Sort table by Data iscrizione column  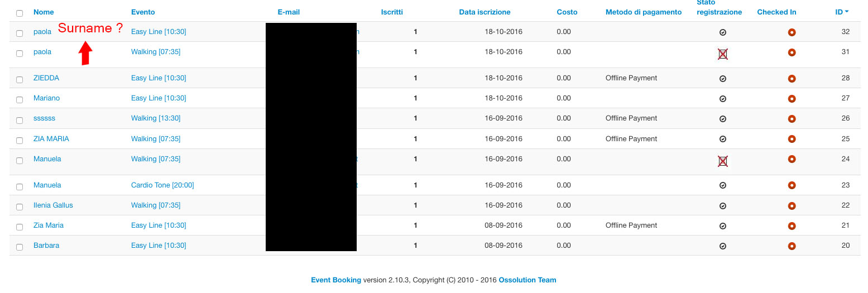pos(484,12)
